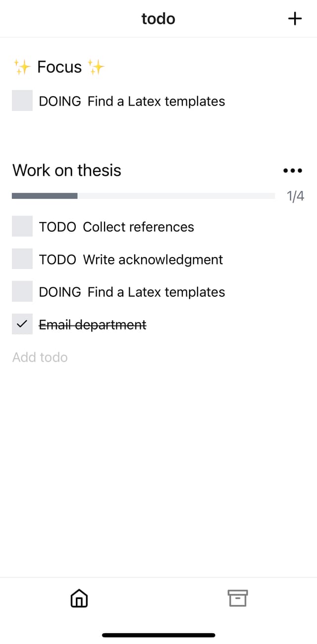Open the home tab icon
The width and height of the screenshot is (317, 644).
79,598
